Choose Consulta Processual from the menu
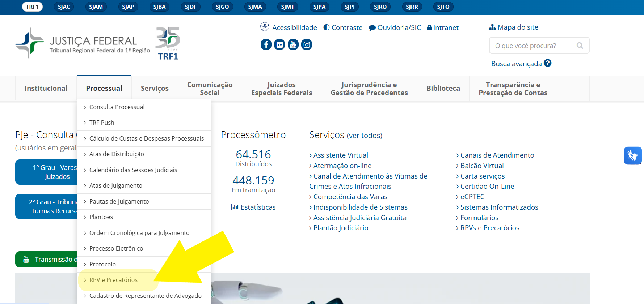 point(117,107)
